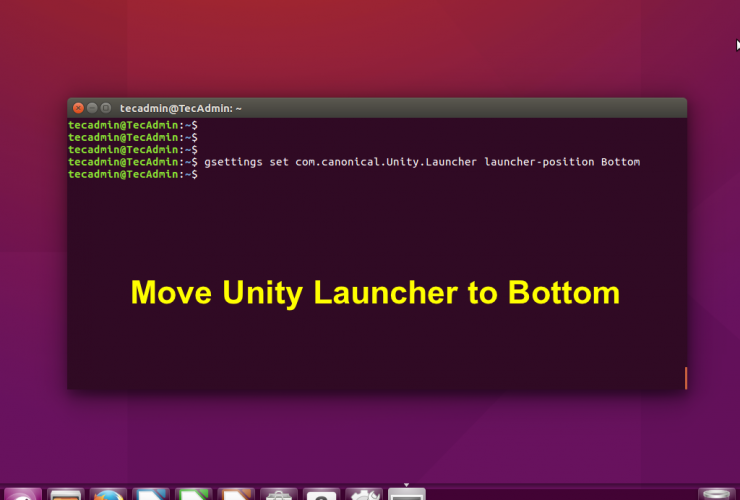Minimize the terminal window

[x=92, y=107]
